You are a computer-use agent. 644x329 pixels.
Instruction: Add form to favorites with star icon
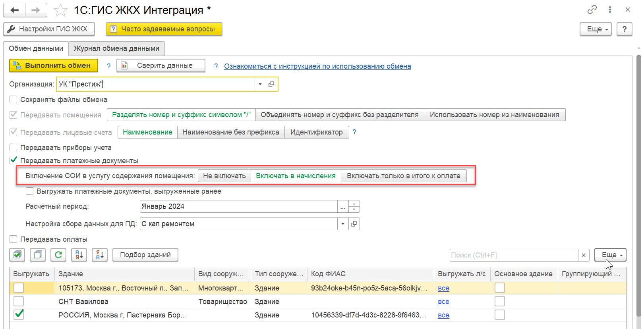[60, 10]
